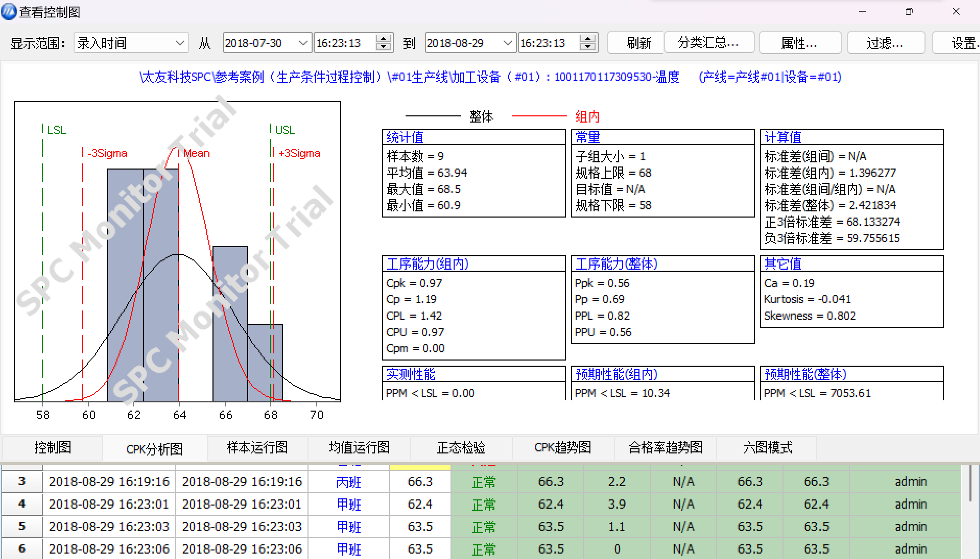Select the 六图模式 tab

tap(767, 447)
